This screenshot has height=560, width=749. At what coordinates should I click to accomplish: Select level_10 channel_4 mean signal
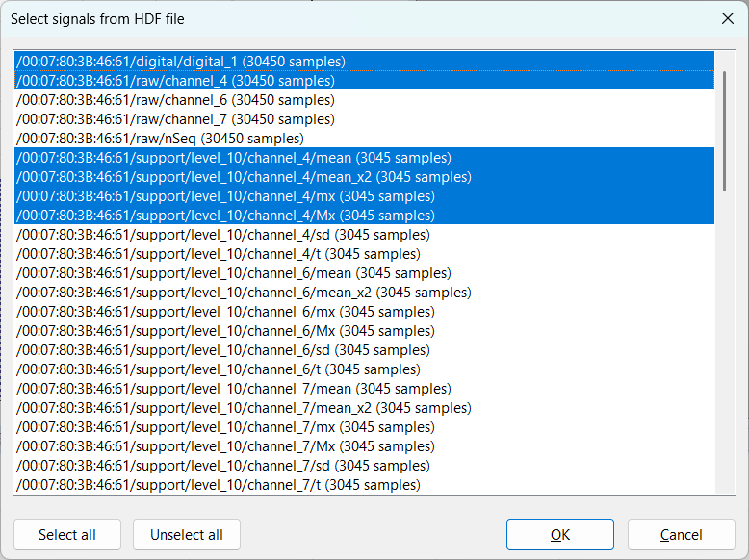tap(233, 158)
